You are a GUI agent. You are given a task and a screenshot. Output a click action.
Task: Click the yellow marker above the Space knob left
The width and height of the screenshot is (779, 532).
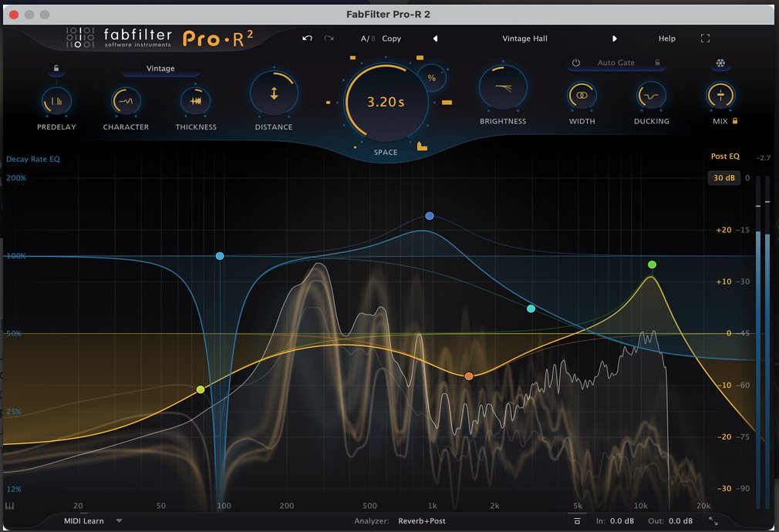click(352, 58)
